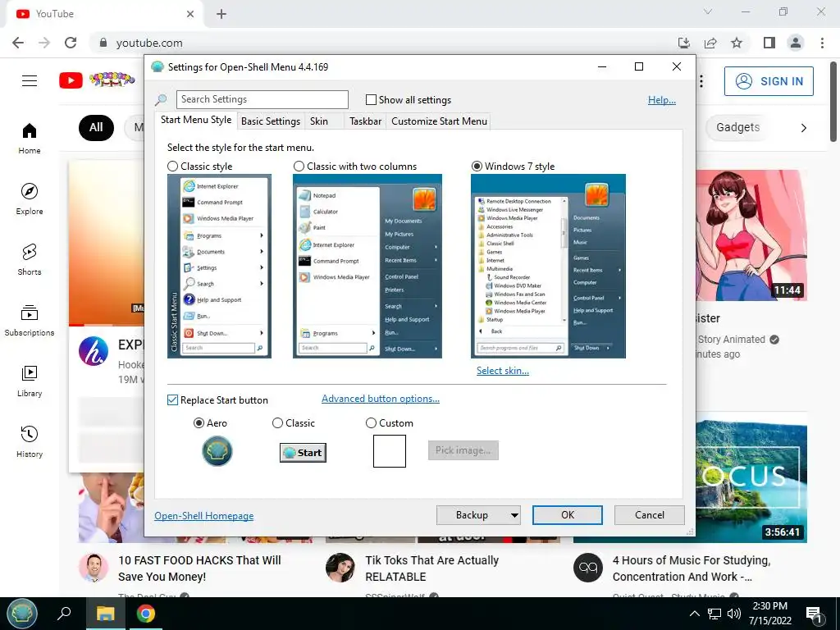Select Classic with two columns style
Screen dimensions: 840x630
(x=299, y=166)
